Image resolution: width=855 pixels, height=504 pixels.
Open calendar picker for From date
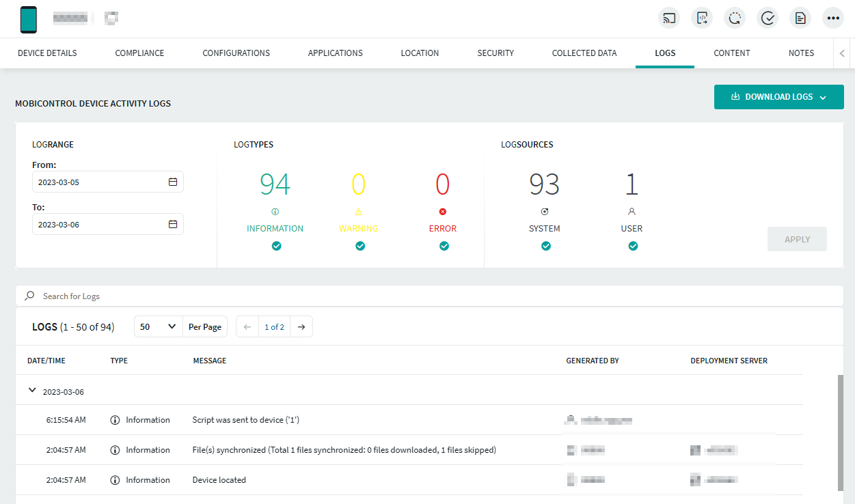173,182
